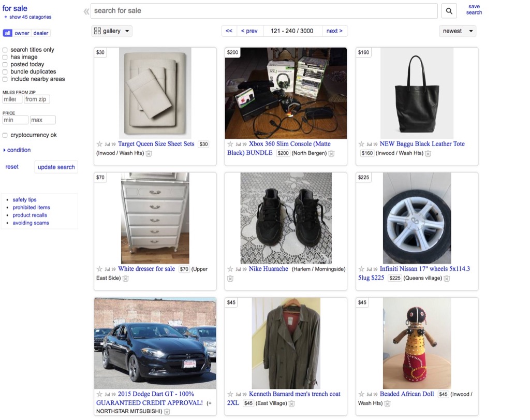Hide the Nike Huarache listing with banish icon

point(229,279)
